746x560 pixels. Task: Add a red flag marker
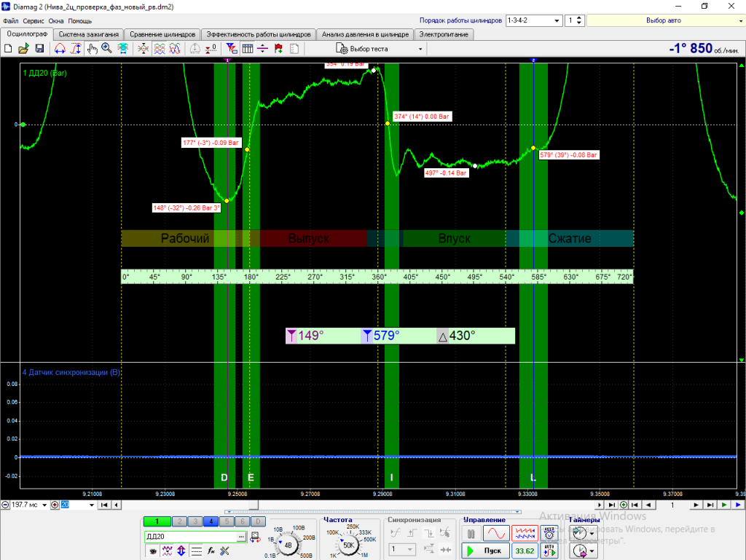(x=279, y=49)
